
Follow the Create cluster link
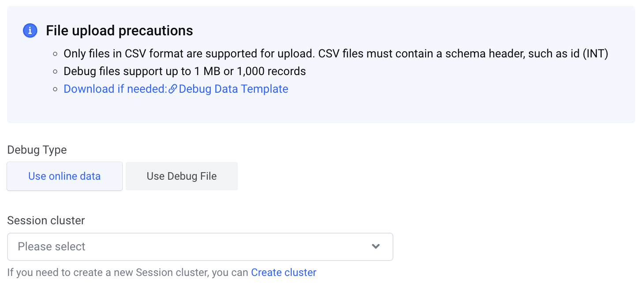pos(284,272)
